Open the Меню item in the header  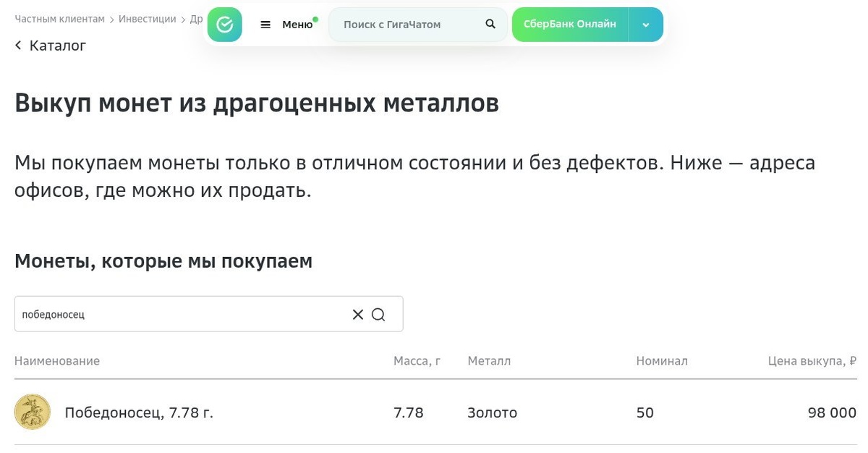297,24
